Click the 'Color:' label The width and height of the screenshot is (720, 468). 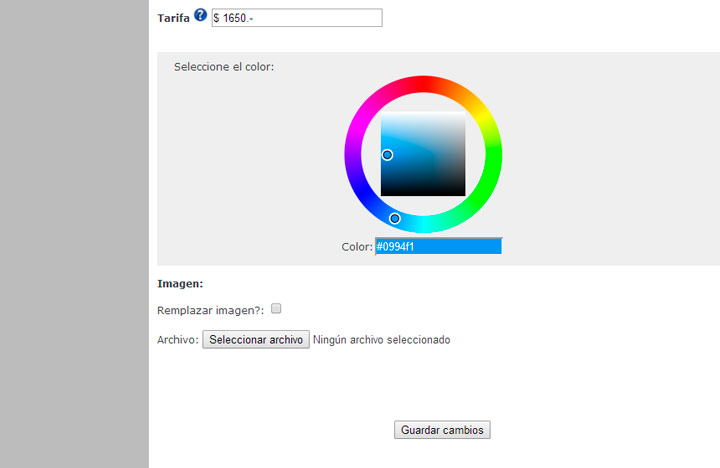pyautogui.click(x=357, y=247)
